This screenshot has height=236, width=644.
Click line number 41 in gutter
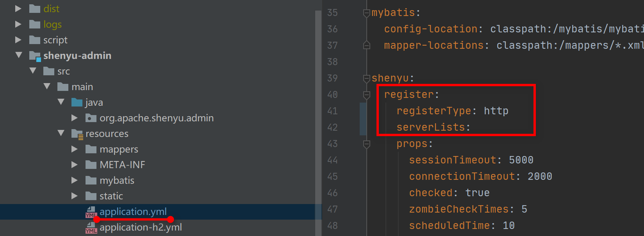[x=332, y=111]
